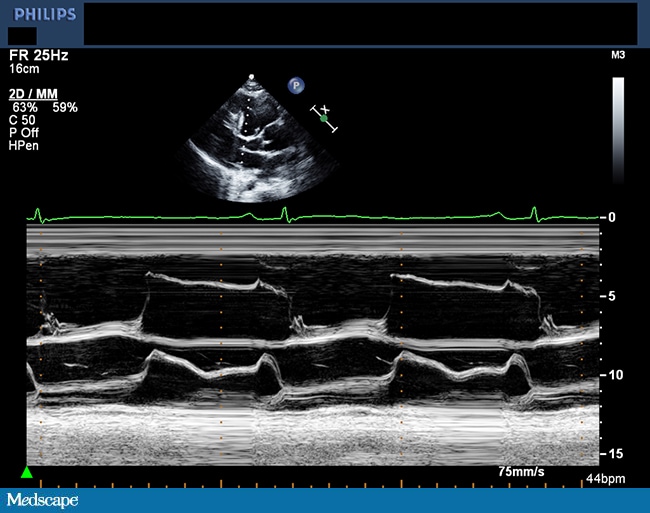Screen dimensions: 650x513
Task: Select the 2D / MM mode label
Action: pos(33,93)
